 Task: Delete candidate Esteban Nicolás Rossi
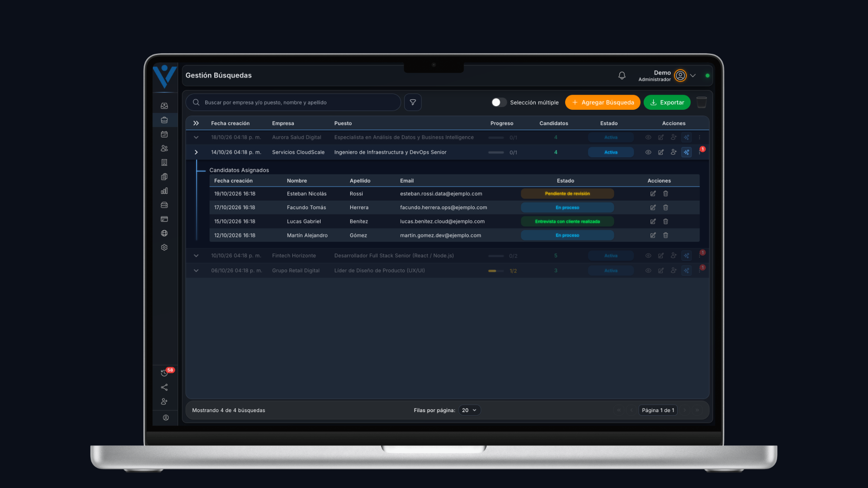665,193
